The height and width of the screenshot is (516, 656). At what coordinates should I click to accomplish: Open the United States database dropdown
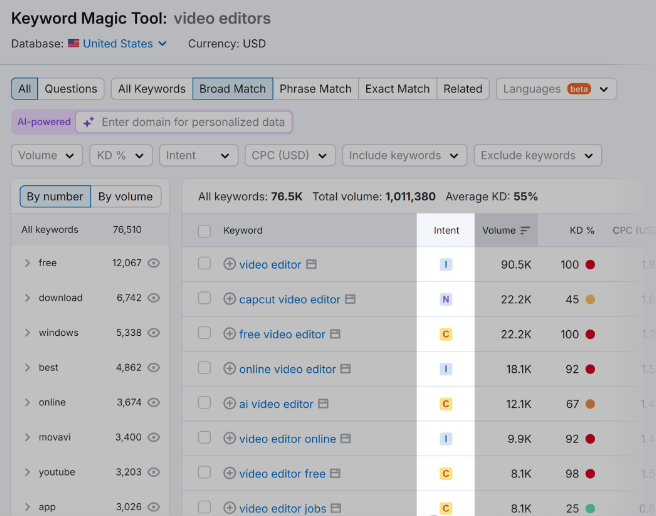point(125,44)
